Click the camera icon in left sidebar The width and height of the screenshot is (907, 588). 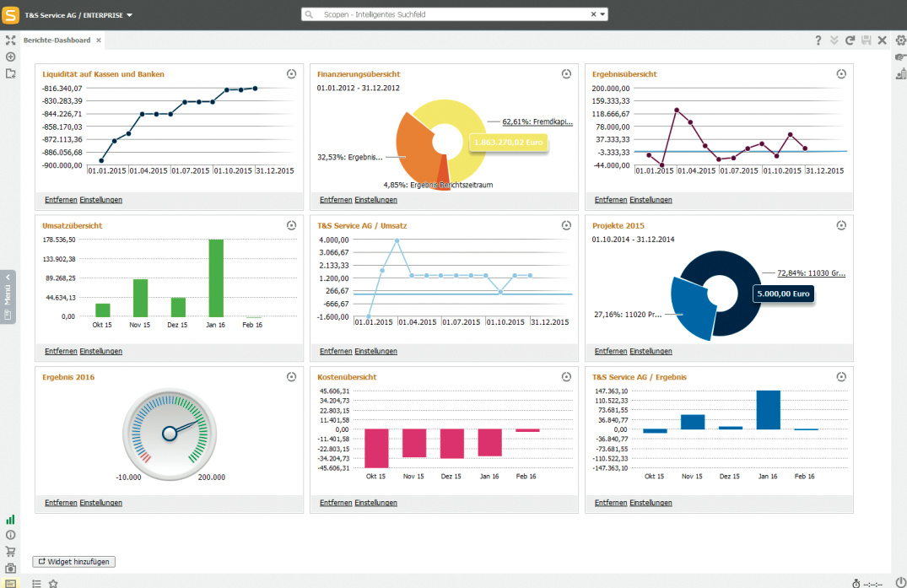click(10, 568)
